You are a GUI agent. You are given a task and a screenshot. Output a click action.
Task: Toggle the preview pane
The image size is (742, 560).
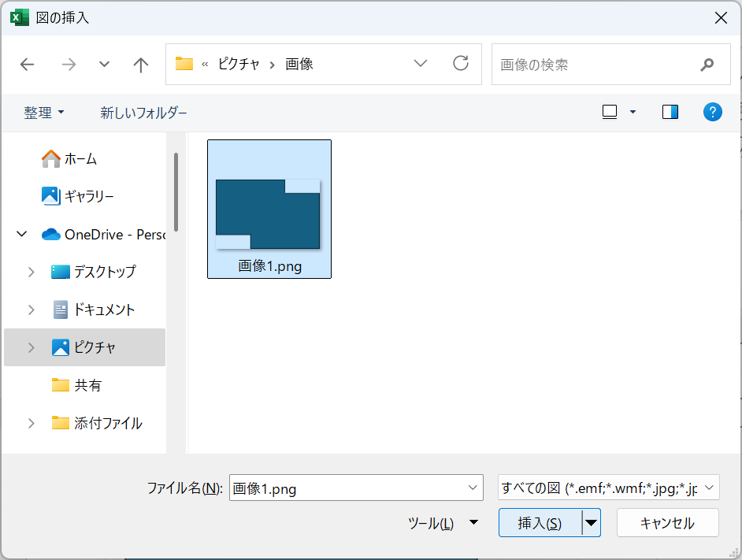tap(670, 112)
